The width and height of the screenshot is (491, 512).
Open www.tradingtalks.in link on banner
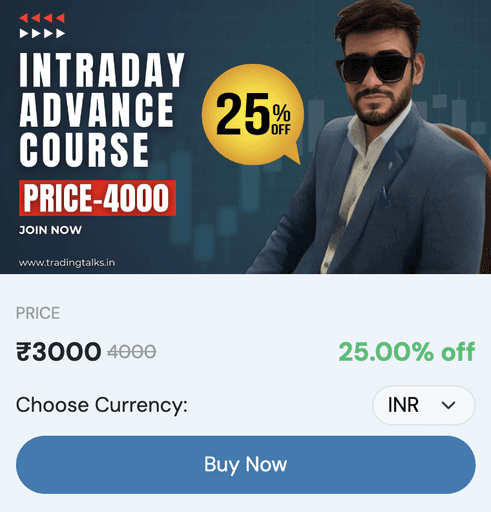coord(67,263)
